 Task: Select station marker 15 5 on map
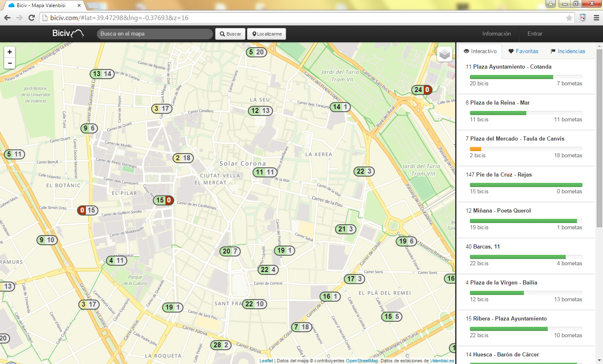[392, 317]
